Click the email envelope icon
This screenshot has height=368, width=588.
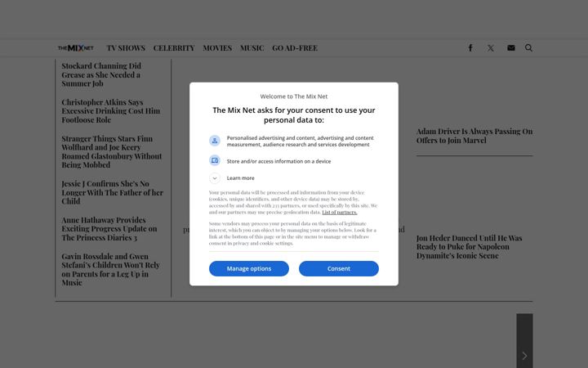(x=510, y=47)
